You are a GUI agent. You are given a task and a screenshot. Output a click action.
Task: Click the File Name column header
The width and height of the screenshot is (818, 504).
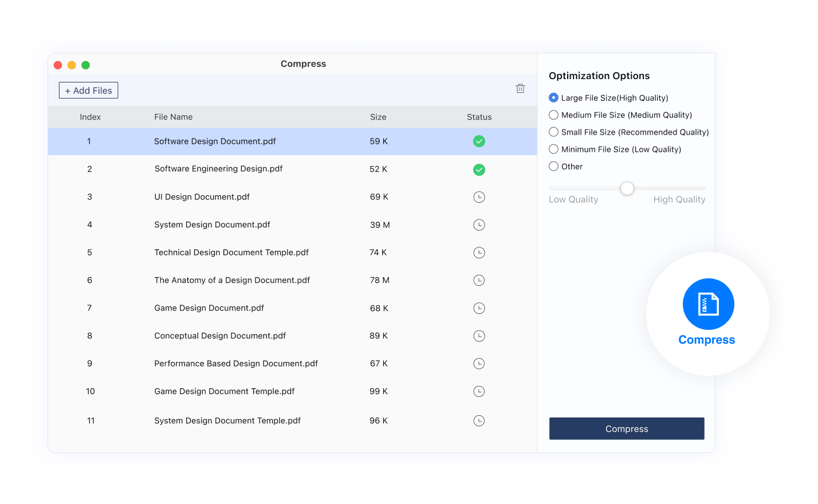coord(173,117)
